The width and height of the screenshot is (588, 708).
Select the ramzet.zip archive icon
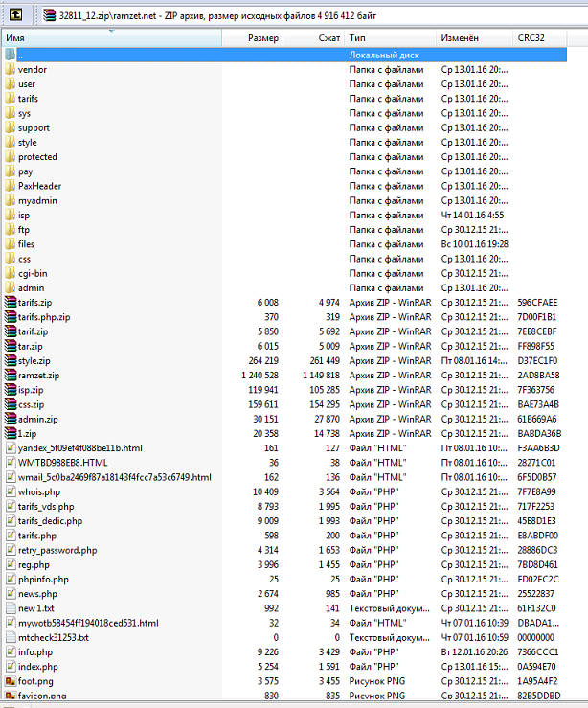click(11, 376)
